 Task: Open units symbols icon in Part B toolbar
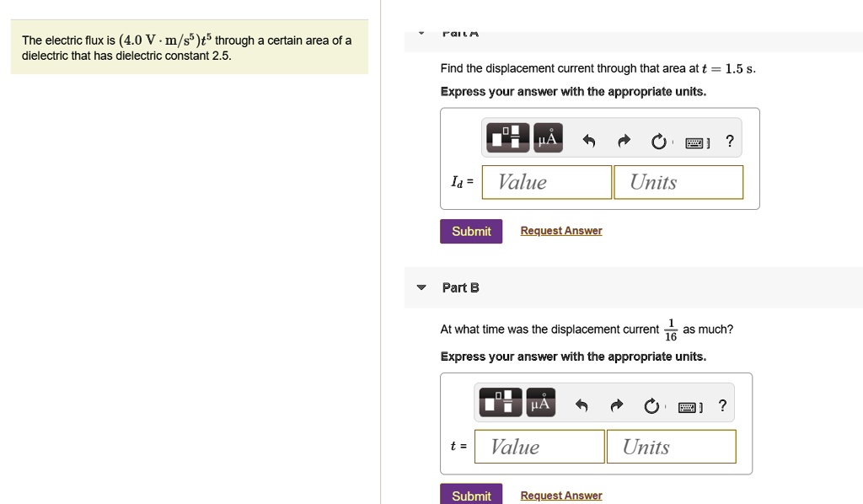click(540, 402)
